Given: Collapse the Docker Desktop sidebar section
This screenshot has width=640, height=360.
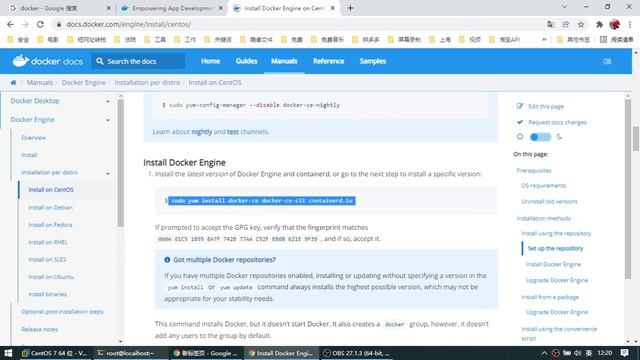Looking at the screenshot, I should click(108, 101).
